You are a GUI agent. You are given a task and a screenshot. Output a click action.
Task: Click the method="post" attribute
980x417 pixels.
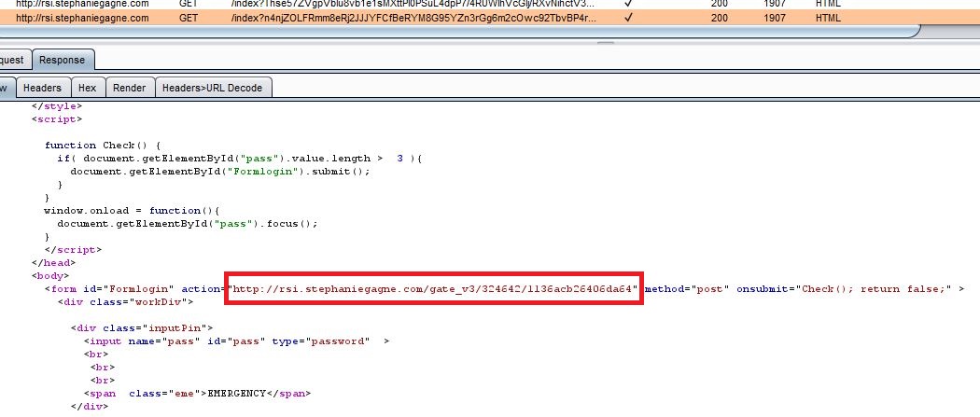click(x=688, y=289)
